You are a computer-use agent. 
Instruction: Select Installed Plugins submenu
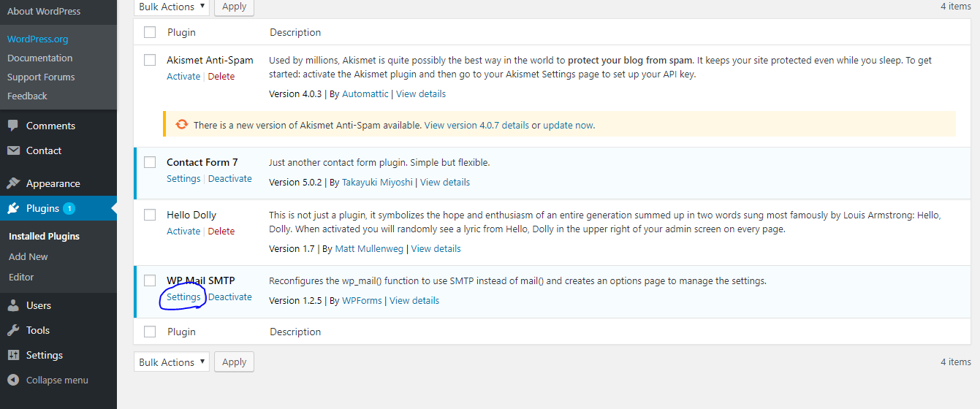(x=44, y=236)
